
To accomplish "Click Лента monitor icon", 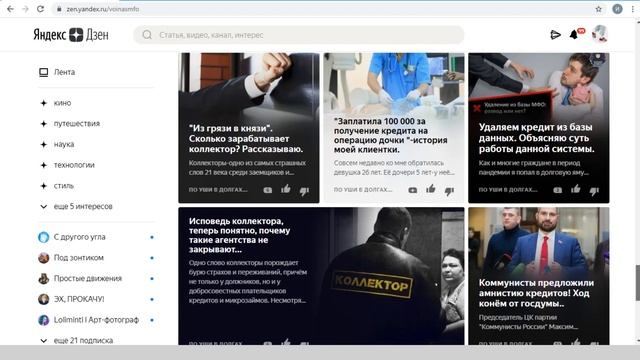I will point(44,72).
